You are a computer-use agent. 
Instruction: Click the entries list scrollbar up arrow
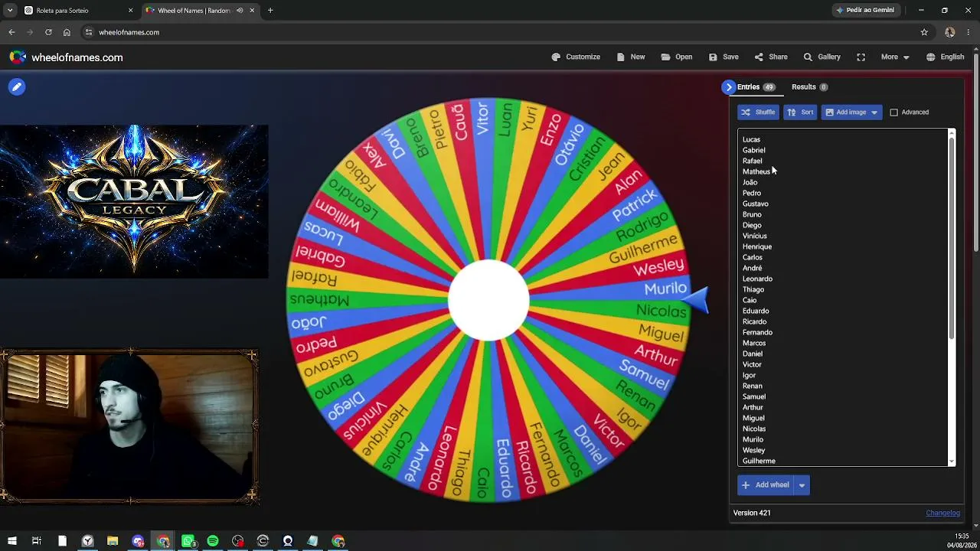tap(952, 134)
